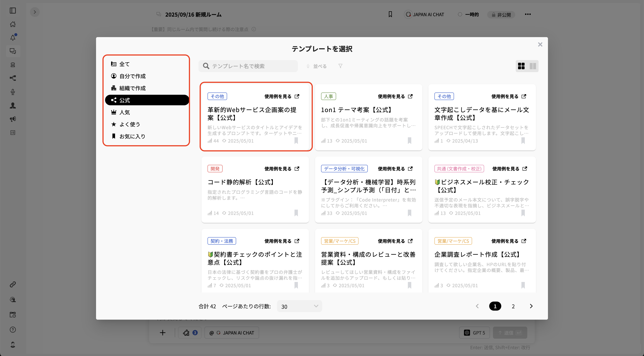Toggle the room bookmark icon at top
The image size is (644, 356).
pos(390,14)
